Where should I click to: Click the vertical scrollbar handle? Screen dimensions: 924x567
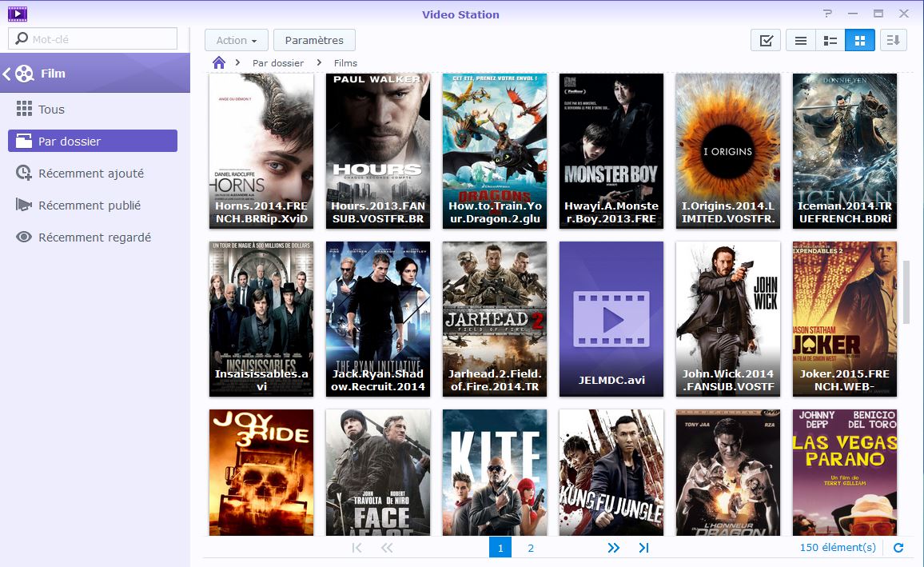[x=906, y=292]
